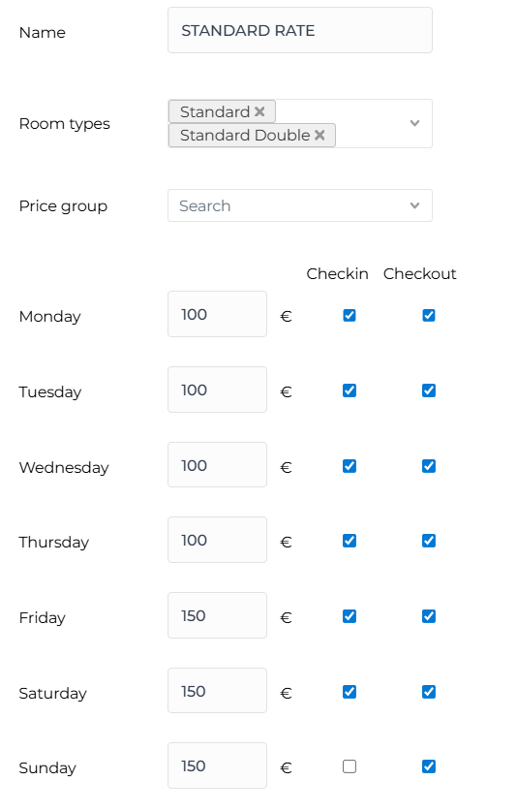Viewport: 517px width, 812px height.
Task: Enable Sunday Checkin checkbox
Action: tap(350, 765)
